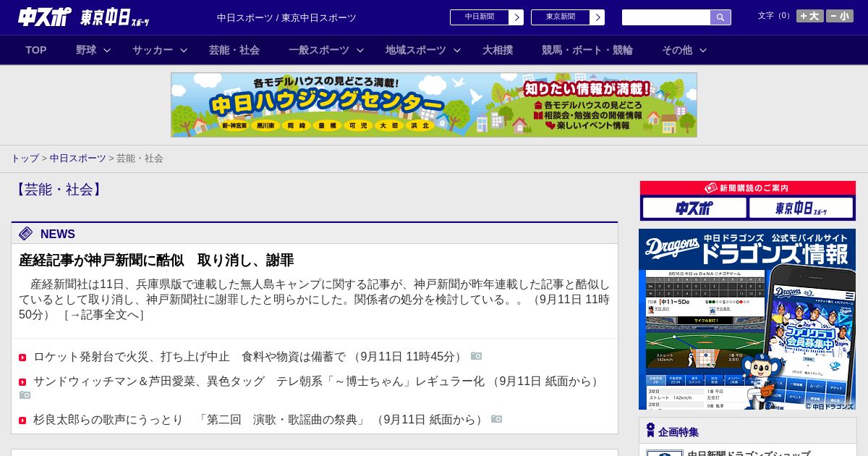Open the ドラゴンズ情報 mobile site banner
Viewport: 868px width, 456px height.
click(747, 319)
